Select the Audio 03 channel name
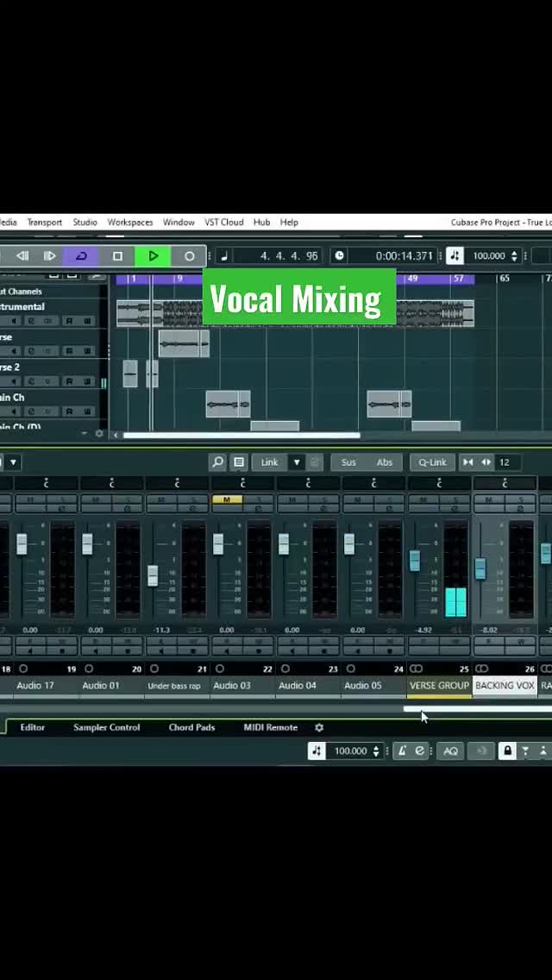The width and height of the screenshot is (552, 980). pos(231,686)
